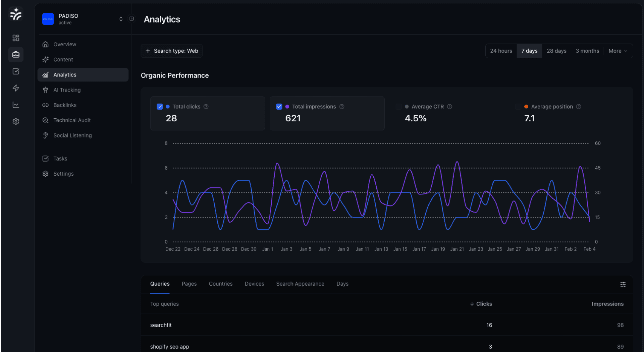Image resolution: width=644 pixels, height=352 pixels.
Task: Enable the Average CTR checkbox
Action: point(398,107)
